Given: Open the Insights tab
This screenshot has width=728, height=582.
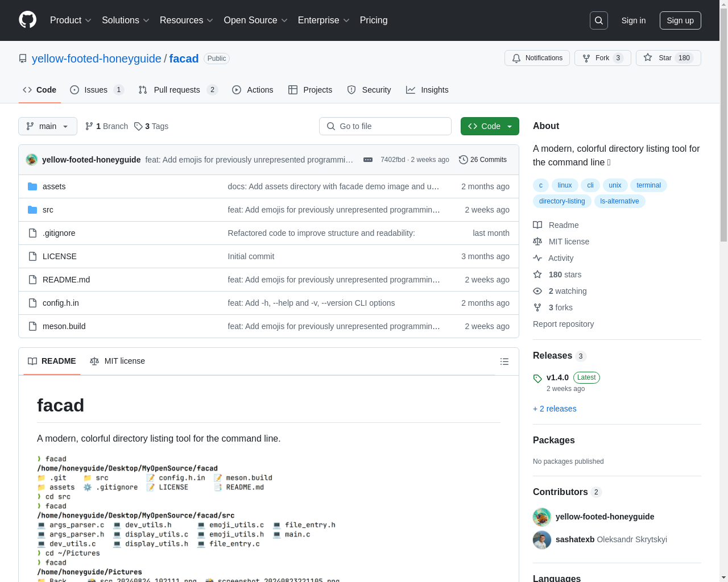Looking at the screenshot, I should click(427, 90).
